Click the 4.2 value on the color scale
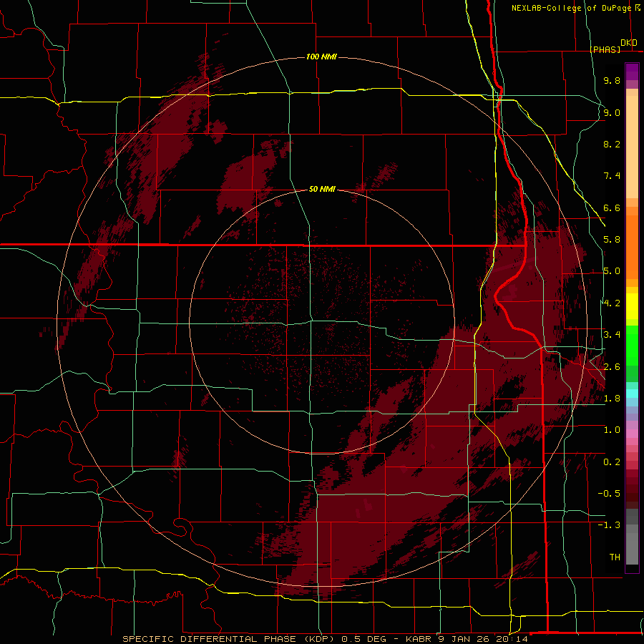This screenshot has height=644, width=644. click(x=612, y=303)
